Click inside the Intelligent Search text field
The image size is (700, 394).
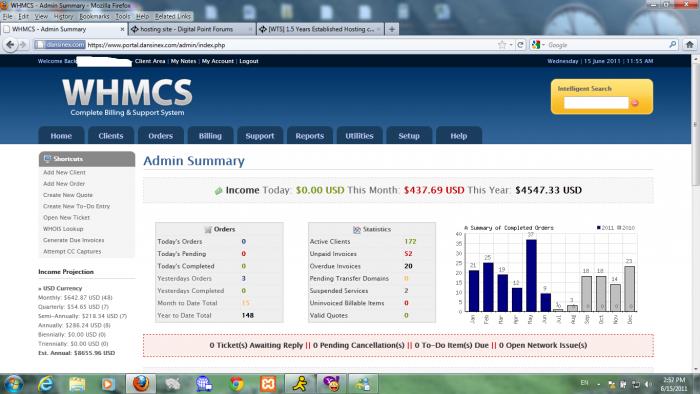(x=596, y=103)
